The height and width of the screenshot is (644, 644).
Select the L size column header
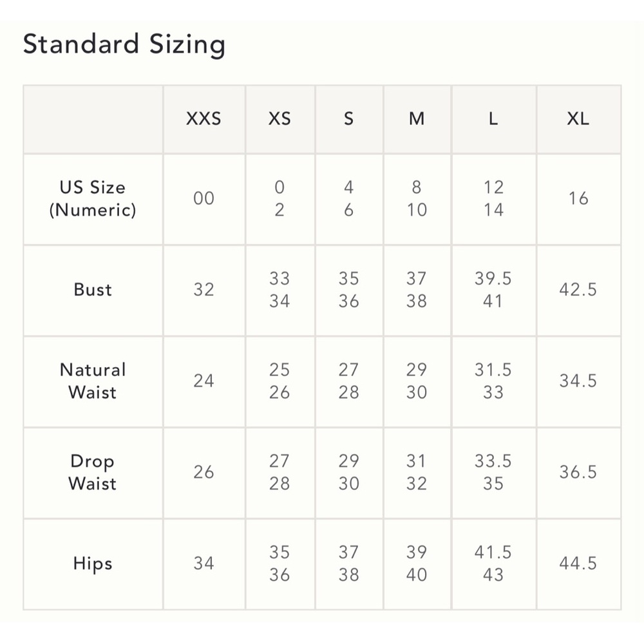click(x=493, y=119)
